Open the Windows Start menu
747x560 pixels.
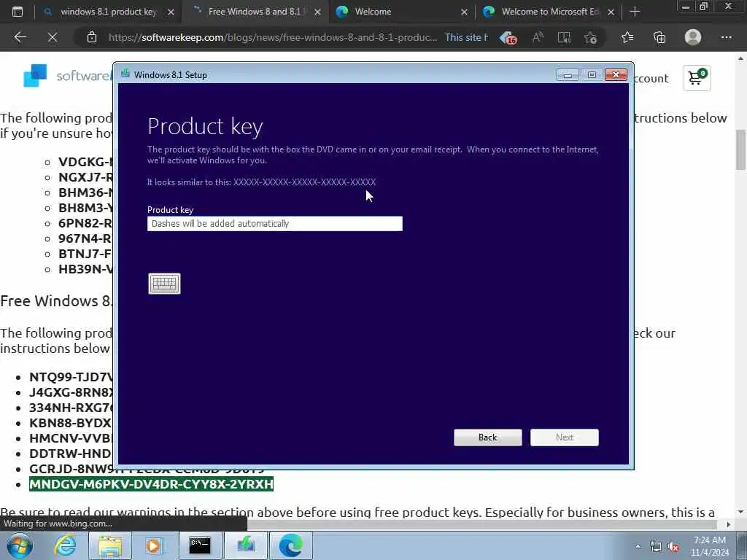[19, 545]
